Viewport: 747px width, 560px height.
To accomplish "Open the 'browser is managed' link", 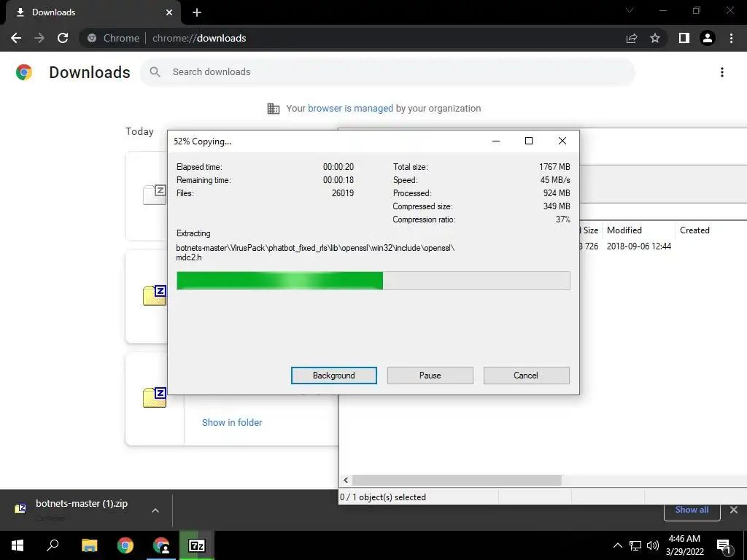I will click(350, 108).
